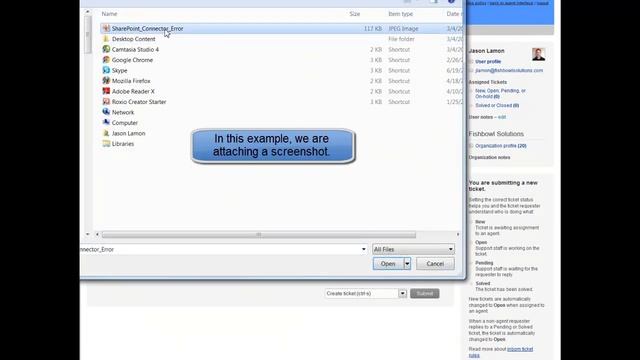Select the Libraries icon

coord(106,144)
